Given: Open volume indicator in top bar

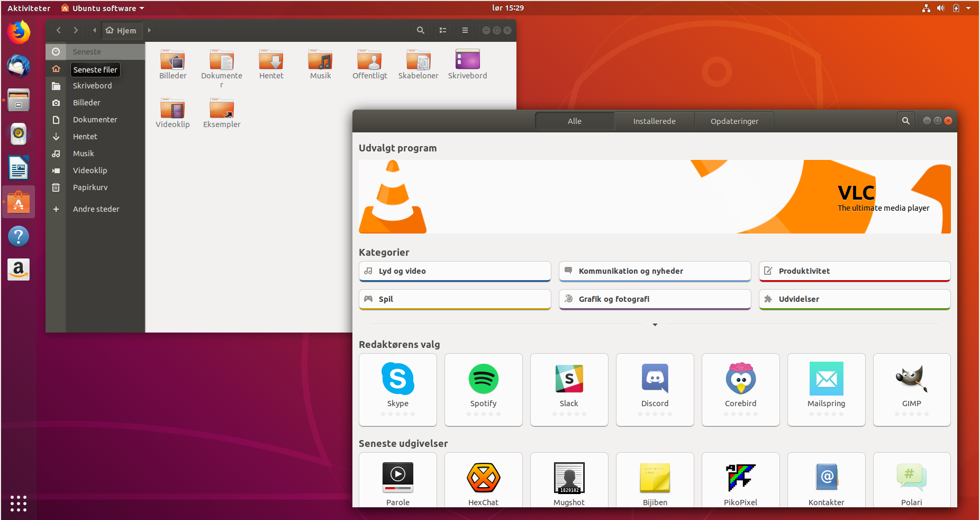Looking at the screenshot, I should 940,8.
